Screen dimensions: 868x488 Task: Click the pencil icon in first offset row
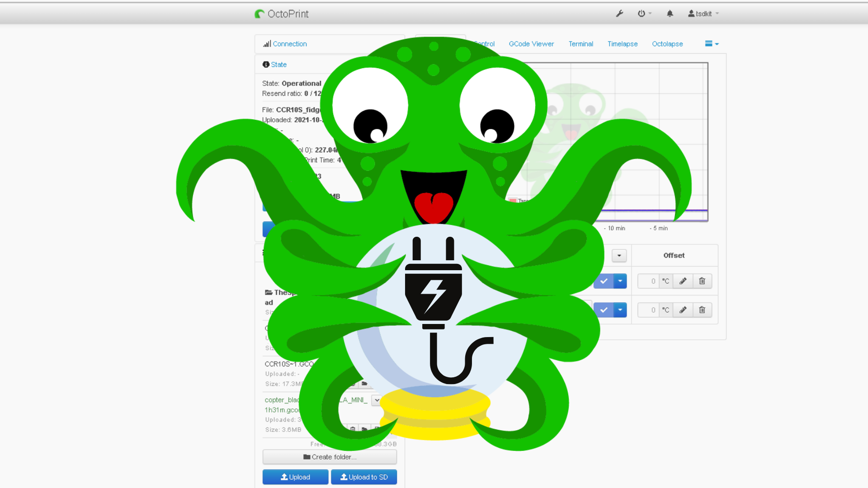click(x=683, y=281)
